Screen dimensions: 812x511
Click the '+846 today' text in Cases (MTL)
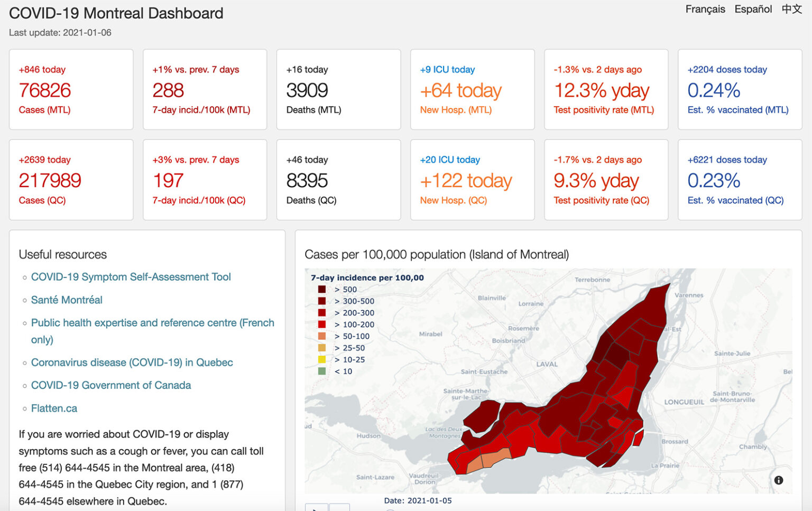tap(42, 70)
